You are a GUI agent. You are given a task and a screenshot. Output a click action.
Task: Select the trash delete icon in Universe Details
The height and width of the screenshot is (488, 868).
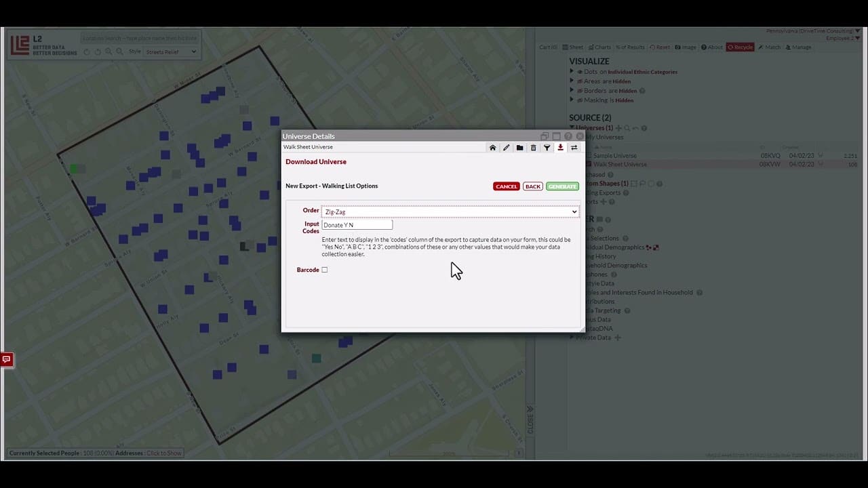point(533,148)
